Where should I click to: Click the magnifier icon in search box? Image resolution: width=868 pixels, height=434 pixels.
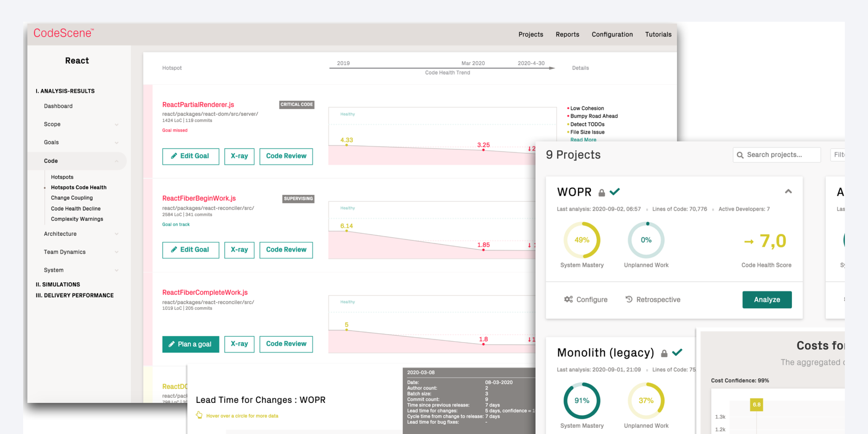pyautogui.click(x=740, y=155)
